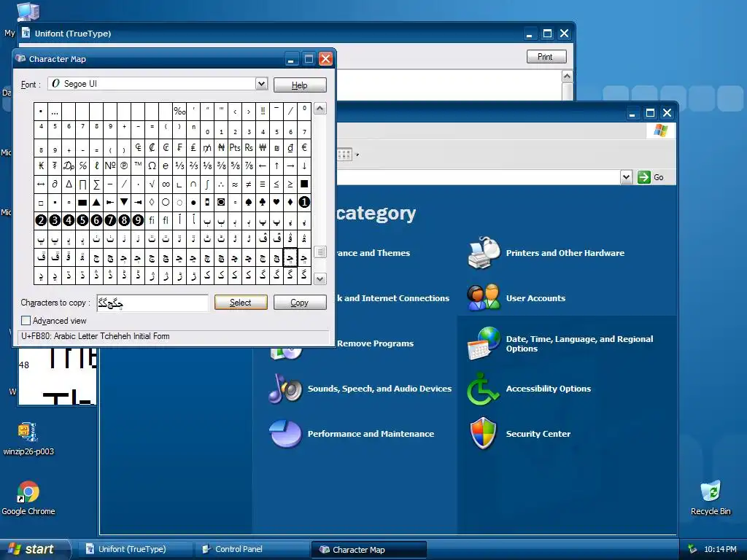Select the highlighted Tcheheh initial form character
Viewport: 747px width, 560px height.
pyautogui.click(x=290, y=257)
